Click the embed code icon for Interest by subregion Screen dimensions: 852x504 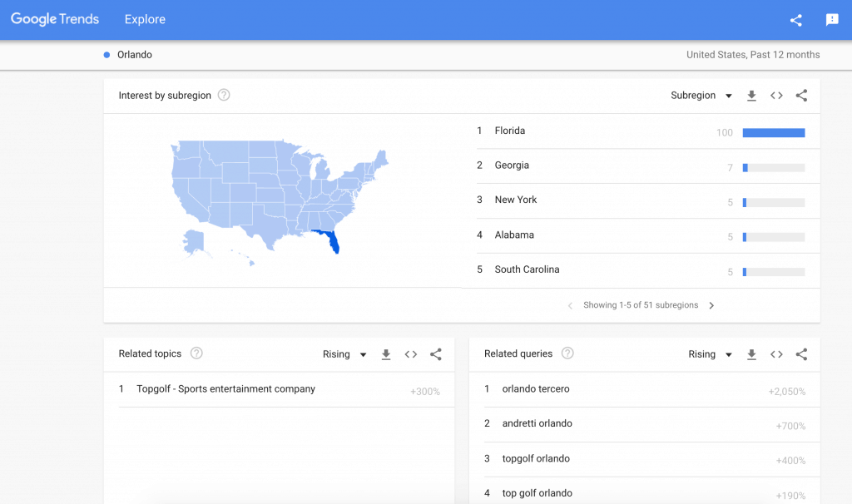776,96
